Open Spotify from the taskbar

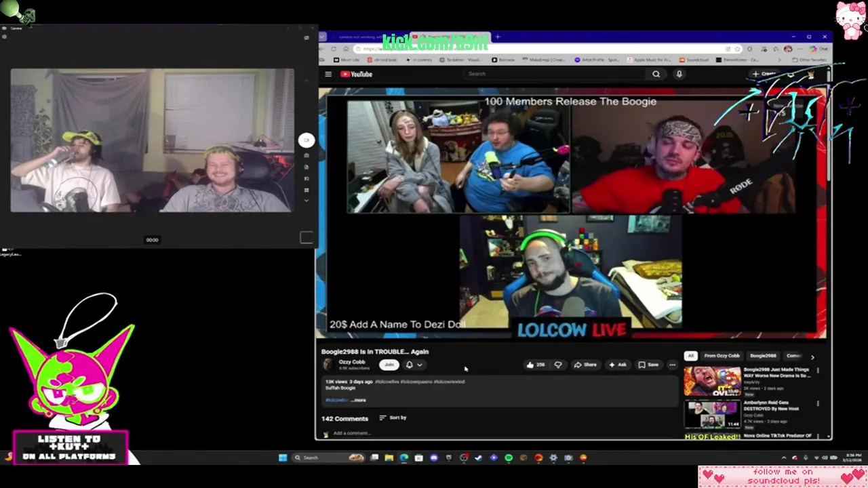(509, 457)
